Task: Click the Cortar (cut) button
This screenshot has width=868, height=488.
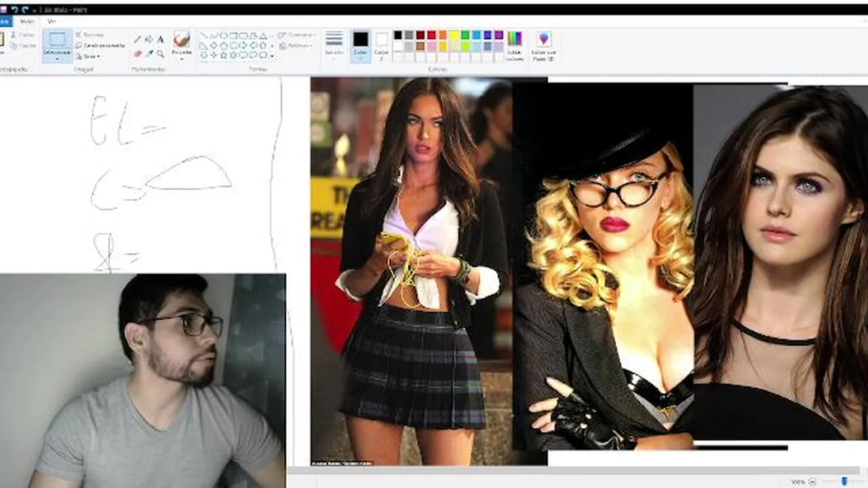Action: (22, 35)
